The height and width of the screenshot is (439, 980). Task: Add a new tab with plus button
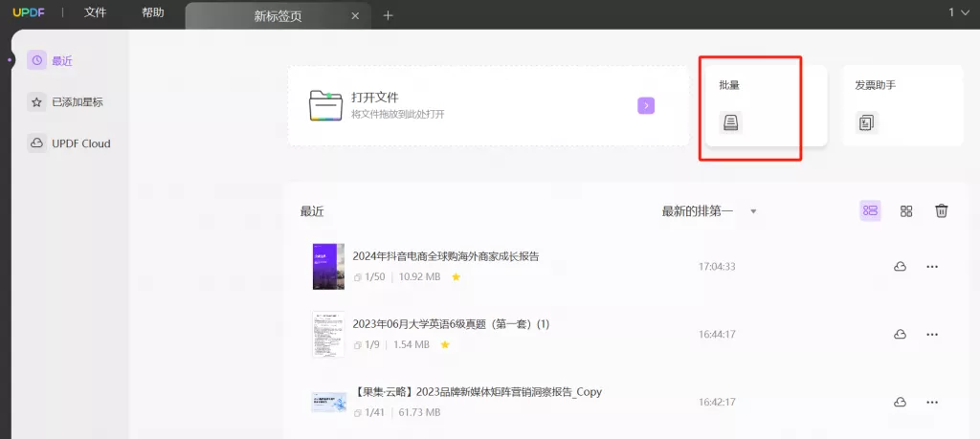(389, 15)
